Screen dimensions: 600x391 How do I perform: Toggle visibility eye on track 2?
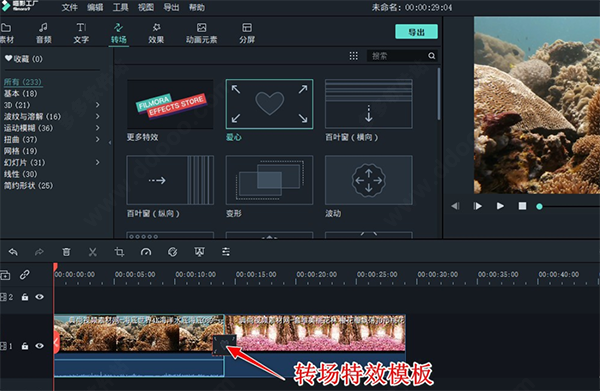pos(39,297)
